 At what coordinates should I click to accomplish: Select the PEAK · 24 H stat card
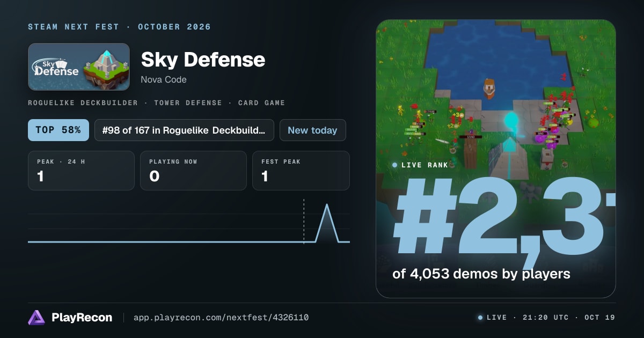(81, 171)
